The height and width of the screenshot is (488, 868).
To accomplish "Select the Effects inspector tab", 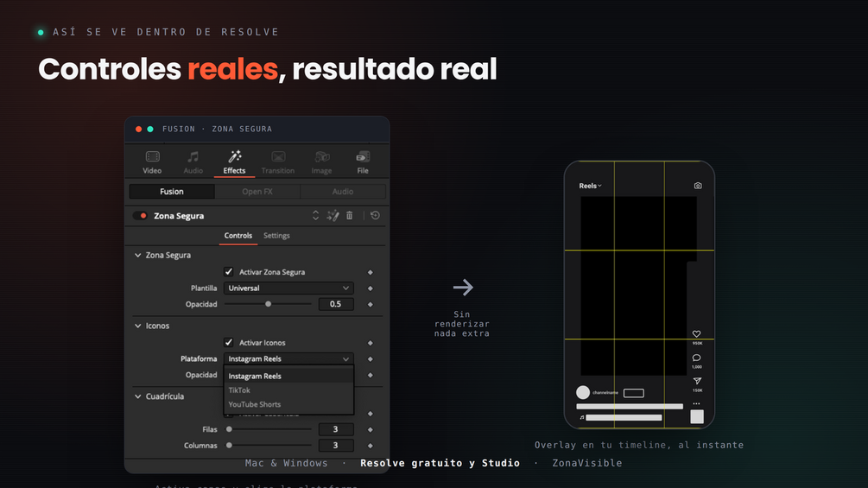I will click(x=234, y=162).
